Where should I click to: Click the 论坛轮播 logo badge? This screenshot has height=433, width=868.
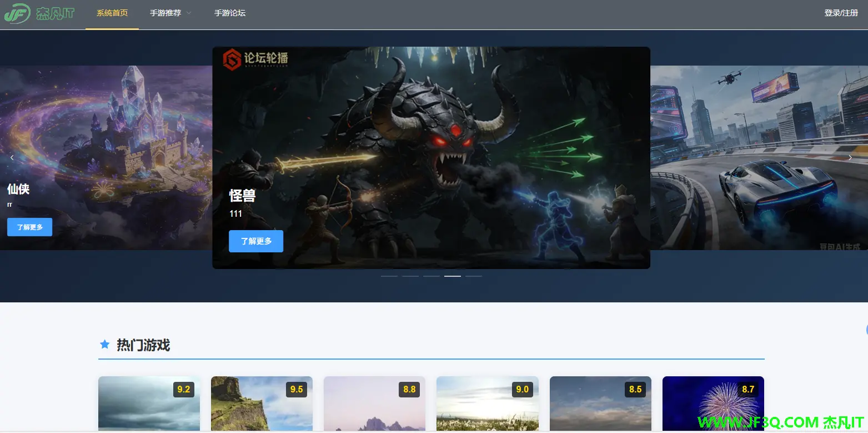tap(255, 59)
